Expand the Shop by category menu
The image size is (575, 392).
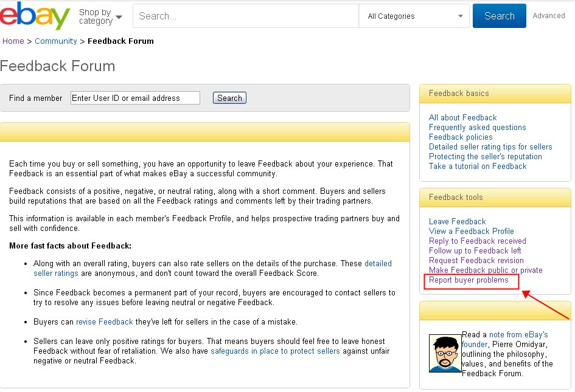[100, 16]
